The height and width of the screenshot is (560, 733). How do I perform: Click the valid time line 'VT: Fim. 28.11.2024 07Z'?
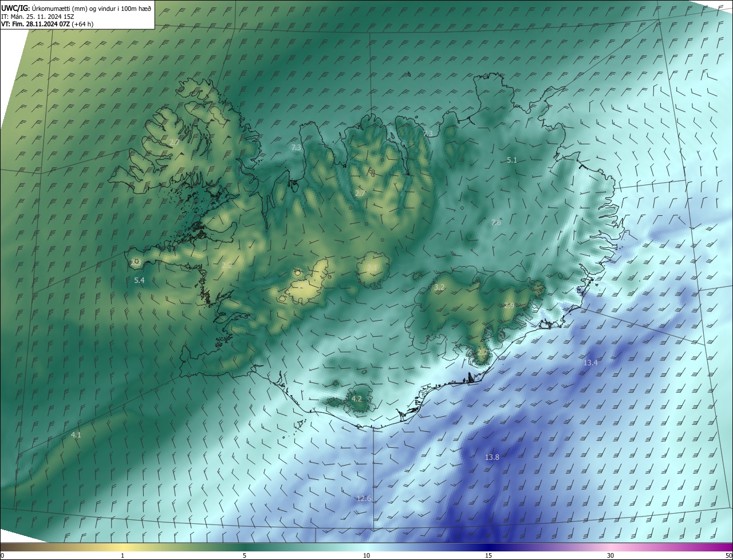[48, 24]
